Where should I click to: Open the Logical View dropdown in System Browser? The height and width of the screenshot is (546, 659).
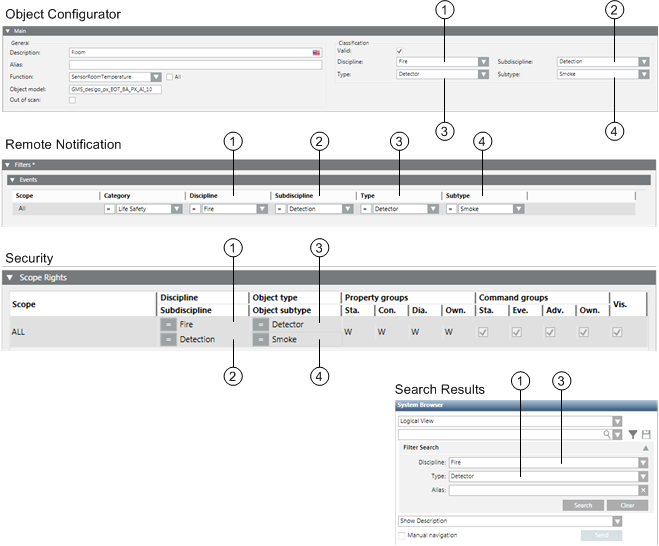point(617,422)
